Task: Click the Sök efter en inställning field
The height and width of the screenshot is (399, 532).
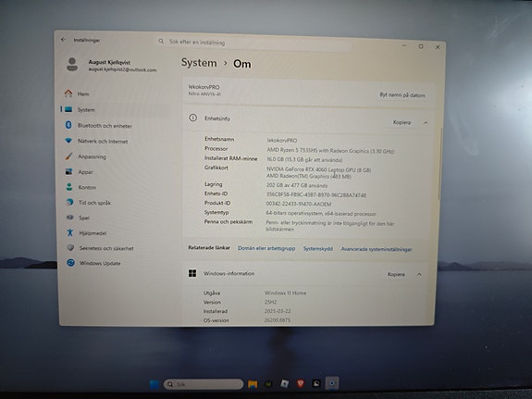Action: coord(253,43)
